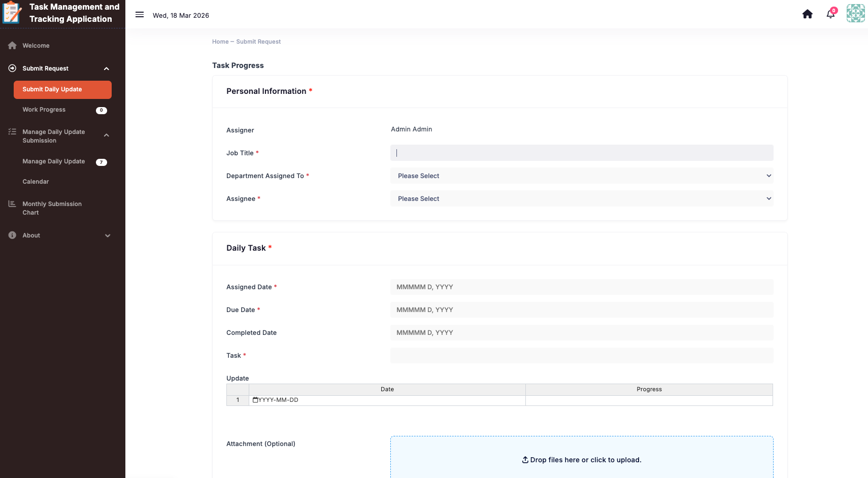Focus the Job Title input field
Viewport: 868px width, 478px height.
pyautogui.click(x=581, y=153)
